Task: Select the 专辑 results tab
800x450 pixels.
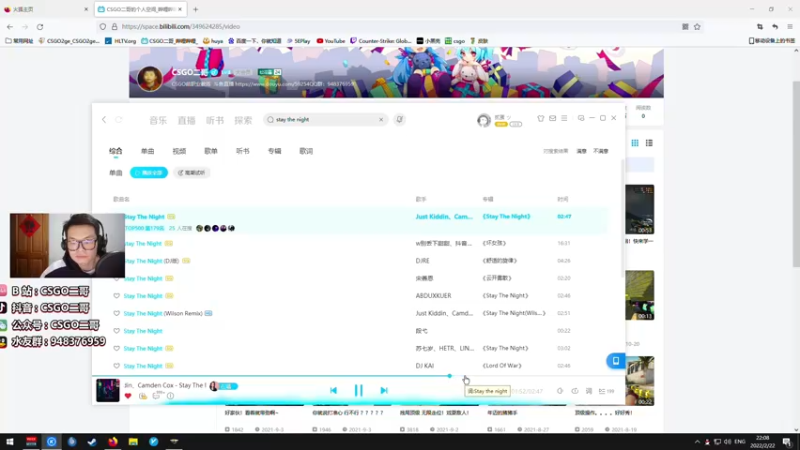Action: (274, 151)
